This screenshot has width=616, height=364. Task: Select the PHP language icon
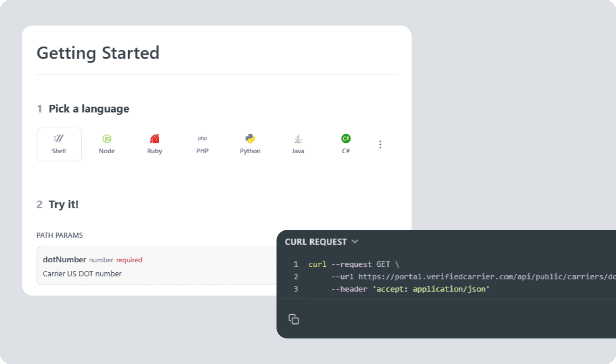[x=202, y=144]
